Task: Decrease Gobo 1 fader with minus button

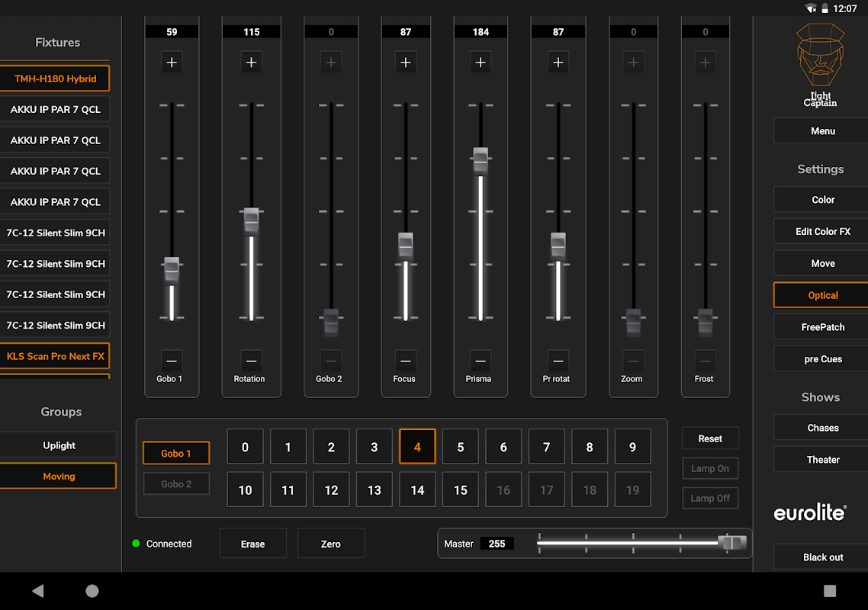Action: coord(172,361)
